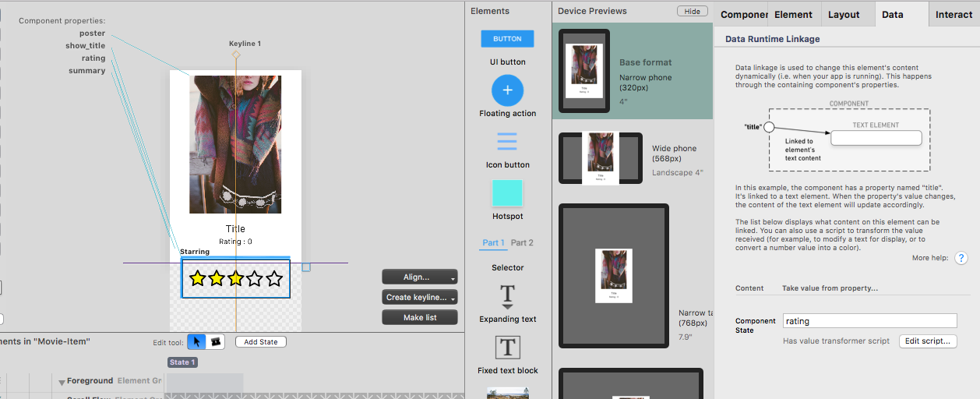Switch to the Layout tab
Viewport: 980px width, 399px height.
(844, 14)
